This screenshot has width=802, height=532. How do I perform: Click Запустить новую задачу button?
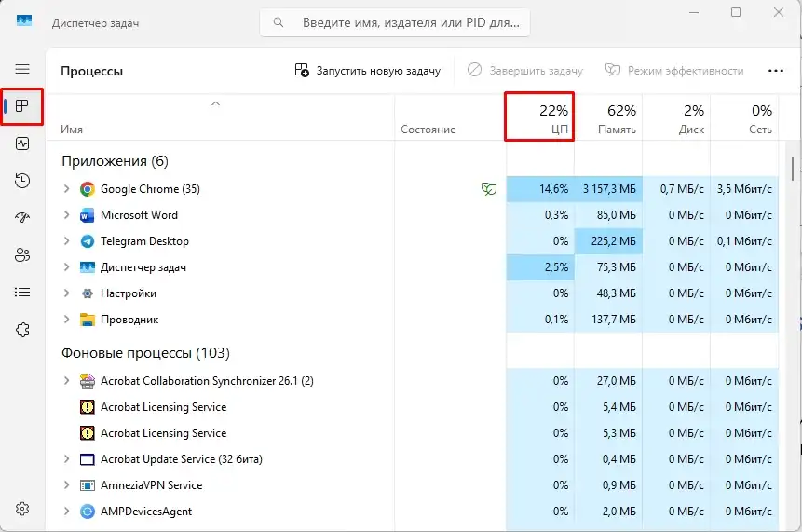pyautogui.click(x=368, y=71)
